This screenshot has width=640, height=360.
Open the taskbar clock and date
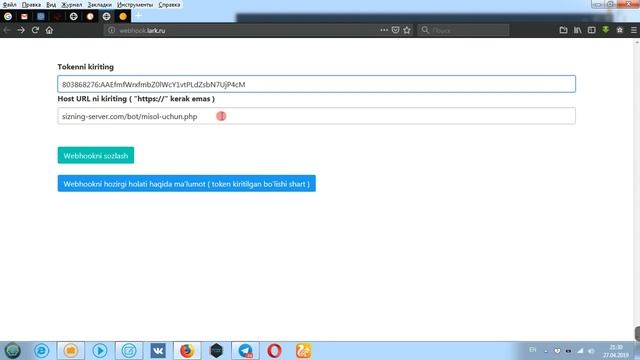click(616, 351)
